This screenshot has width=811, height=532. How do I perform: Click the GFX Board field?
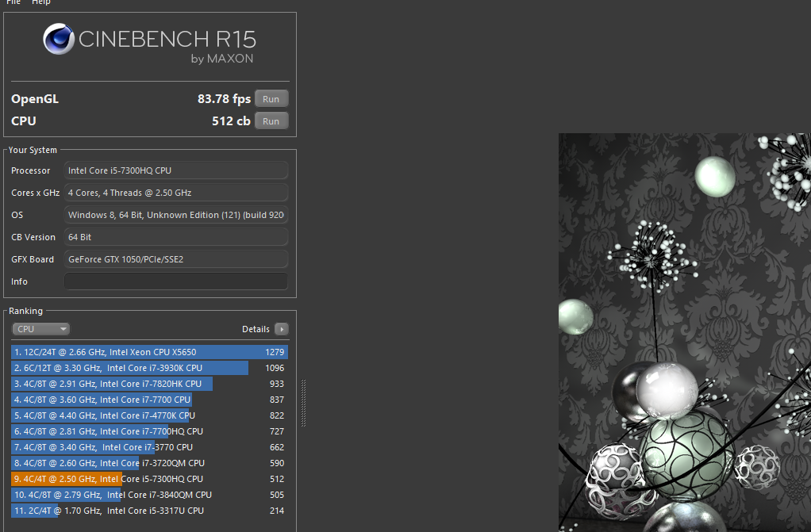click(x=176, y=259)
